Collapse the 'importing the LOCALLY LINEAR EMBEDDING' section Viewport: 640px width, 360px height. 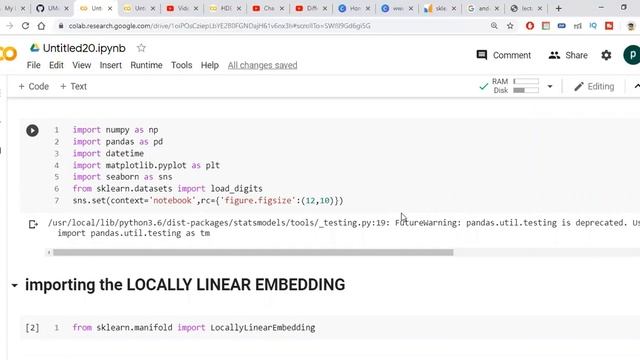click(x=15, y=285)
